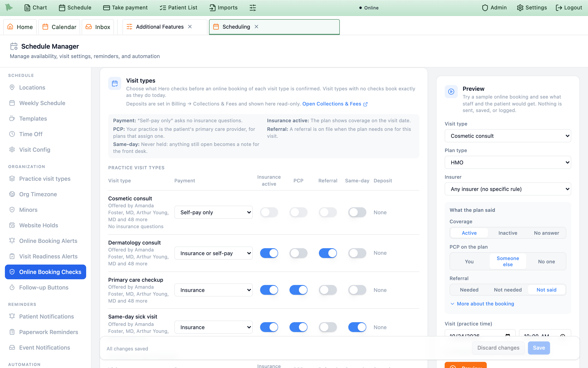Click the Website Holds calendar icon
The width and height of the screenshot is (588, 368).
[x=12, y=225]
